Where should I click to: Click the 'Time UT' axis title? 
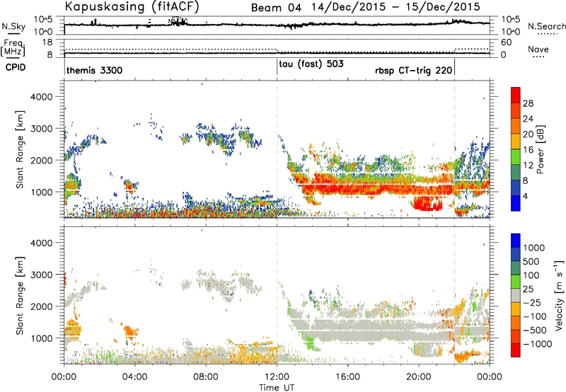point(277,387)
